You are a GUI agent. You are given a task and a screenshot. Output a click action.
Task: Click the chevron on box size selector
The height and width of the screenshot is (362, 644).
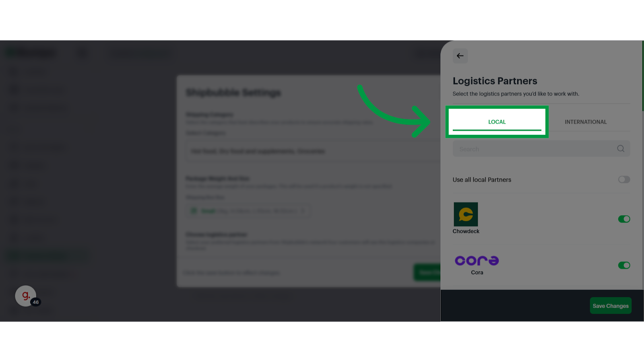303,211
